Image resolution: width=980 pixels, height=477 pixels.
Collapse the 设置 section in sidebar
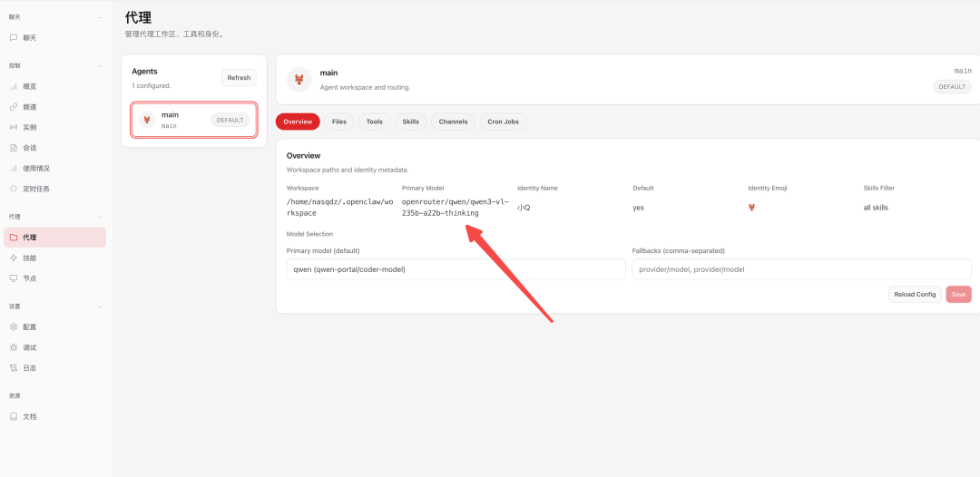100,307
